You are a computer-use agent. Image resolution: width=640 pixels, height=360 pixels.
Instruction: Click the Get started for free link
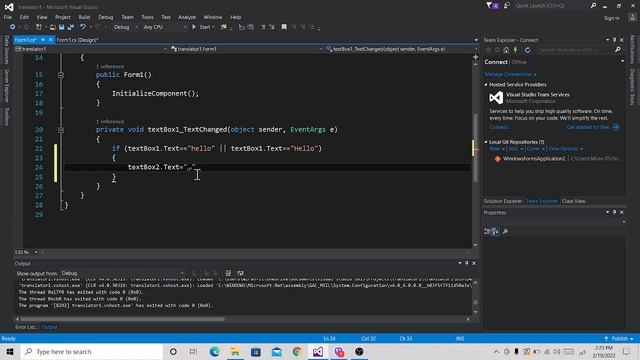[588, 127]
